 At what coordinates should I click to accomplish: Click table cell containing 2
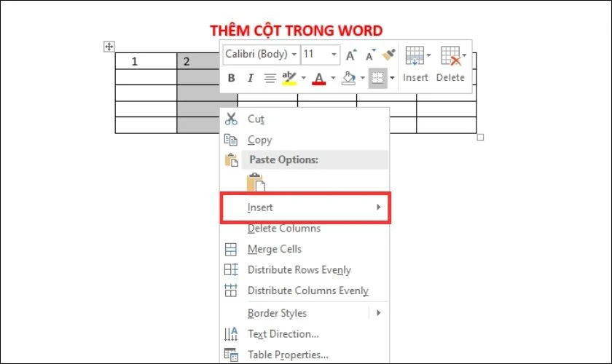tap(198, 61)
